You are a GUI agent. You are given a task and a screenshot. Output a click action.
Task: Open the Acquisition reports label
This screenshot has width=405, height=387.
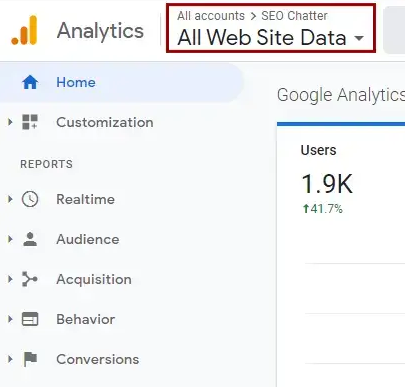pos(94,280)
